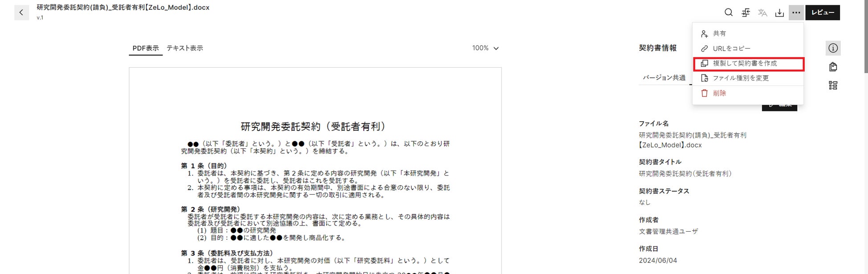
Task: Click the 第 3 条(委託料及び支払方法) heading
Action: (227, 253)
